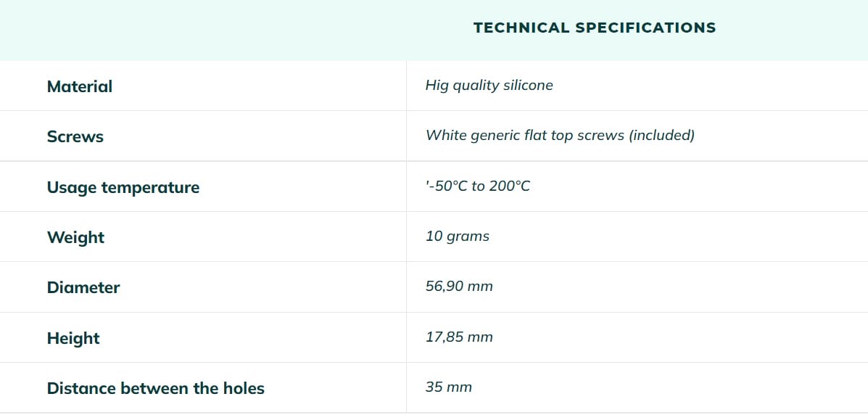The image size is (868, 415).
Task: Click the -50°C to 200°C value
Action: pos(478,186)
